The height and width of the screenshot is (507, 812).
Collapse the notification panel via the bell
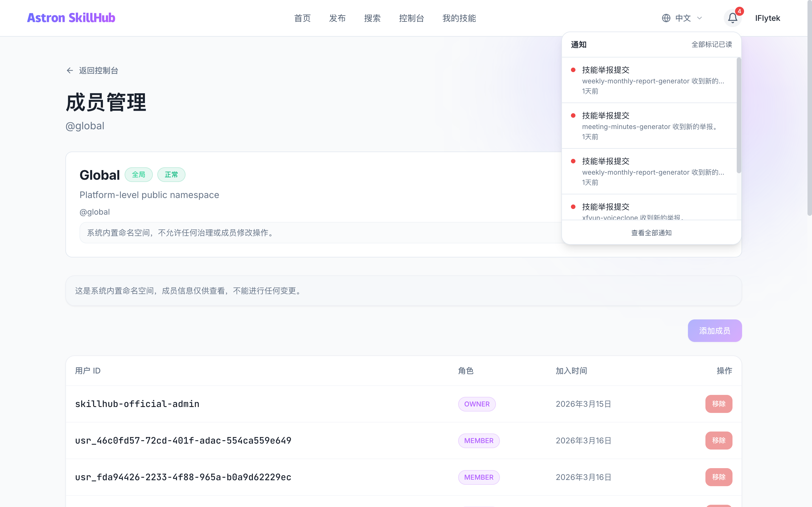click(732, 18)
